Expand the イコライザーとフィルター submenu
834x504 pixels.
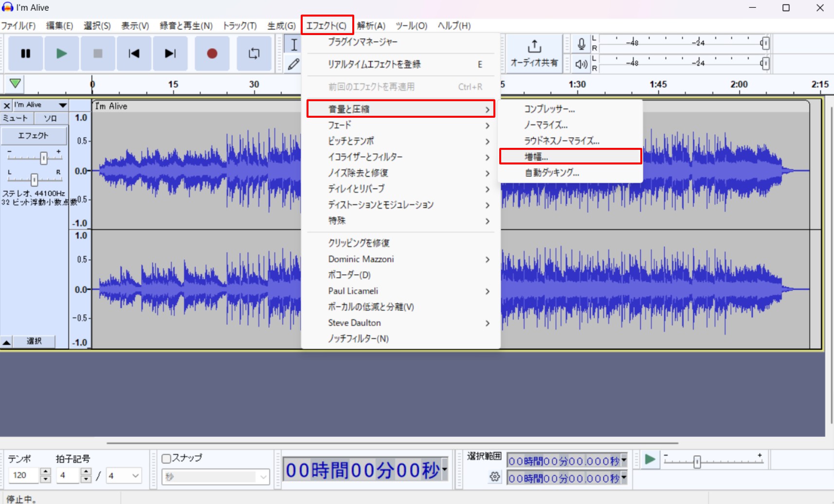click(x=401, y=157)
